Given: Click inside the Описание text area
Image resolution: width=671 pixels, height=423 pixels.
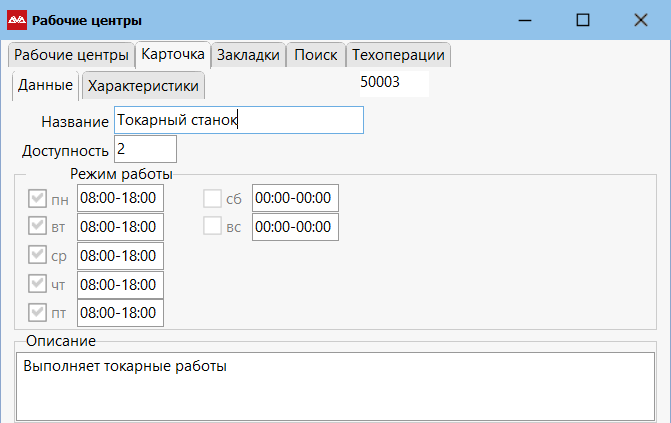Looking at the screenshot, I should pos(335,385).
